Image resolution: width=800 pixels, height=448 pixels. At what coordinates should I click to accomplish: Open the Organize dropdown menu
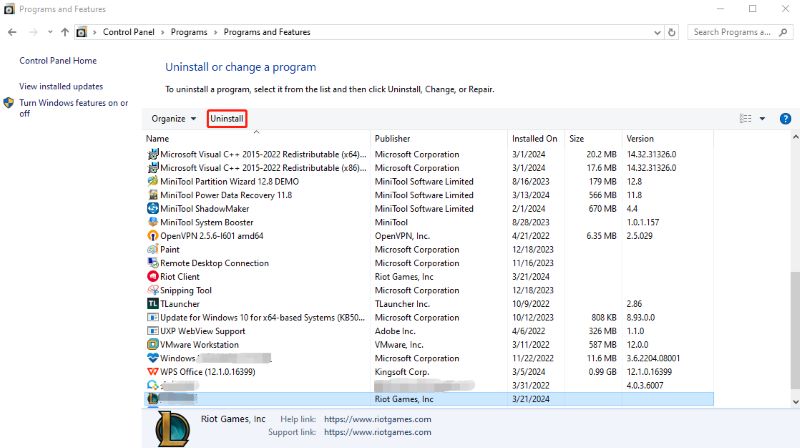pos(173,119)
